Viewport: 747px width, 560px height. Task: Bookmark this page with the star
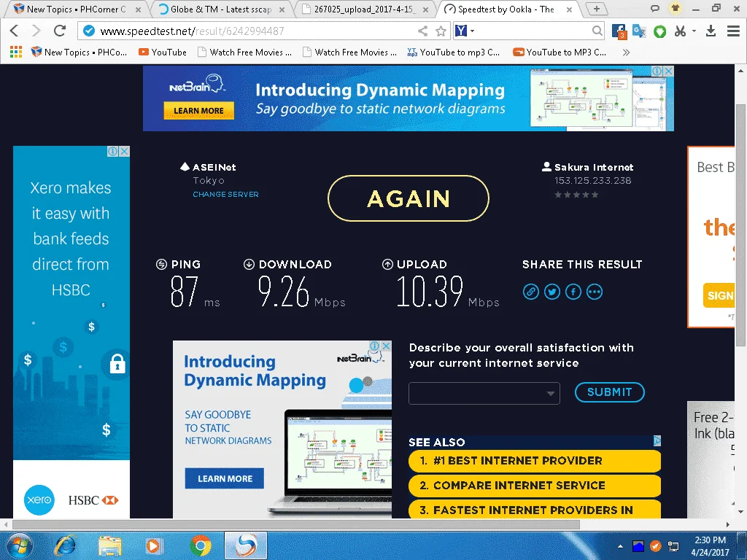click(441, 31)
